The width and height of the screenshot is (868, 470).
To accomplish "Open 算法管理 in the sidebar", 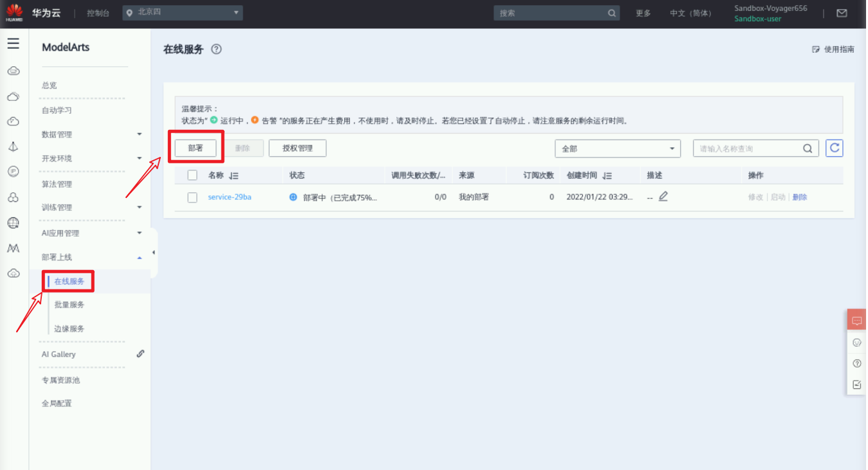I will coord(57,184).
